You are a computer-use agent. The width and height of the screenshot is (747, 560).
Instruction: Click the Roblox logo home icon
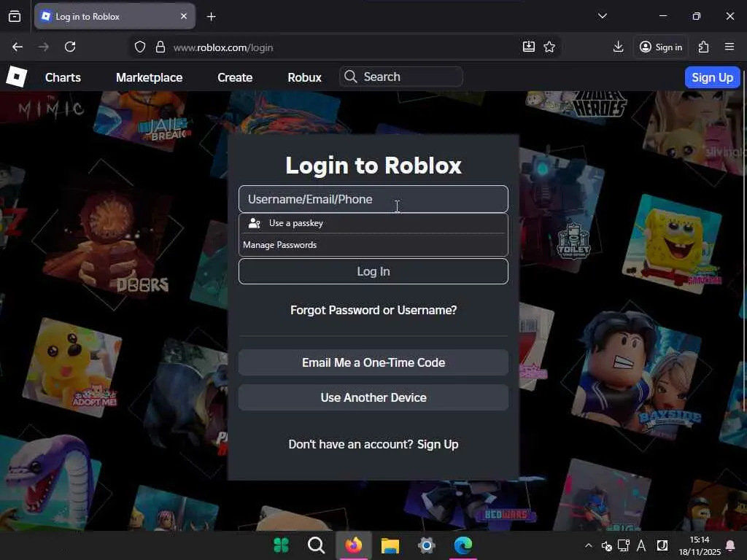pos(17,77)
